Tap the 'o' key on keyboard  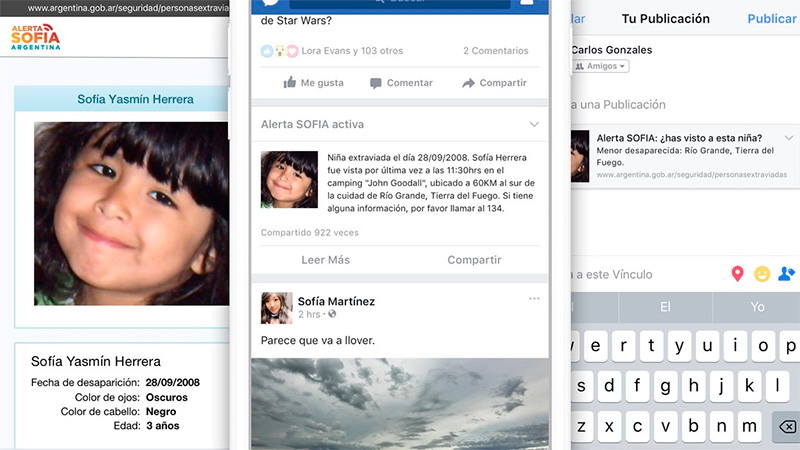[x=763, y=346]
